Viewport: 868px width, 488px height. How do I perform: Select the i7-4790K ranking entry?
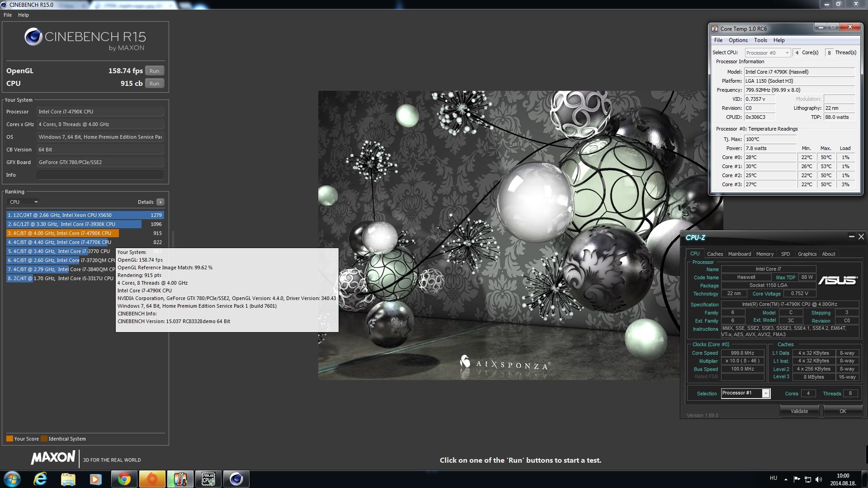tap(85, 233)
